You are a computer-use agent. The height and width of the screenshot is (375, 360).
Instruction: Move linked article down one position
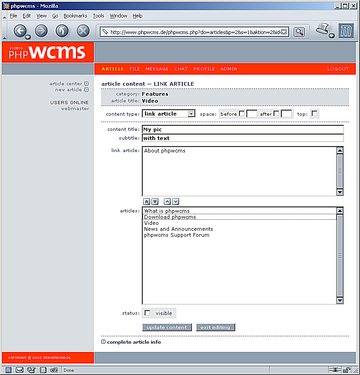176,201
